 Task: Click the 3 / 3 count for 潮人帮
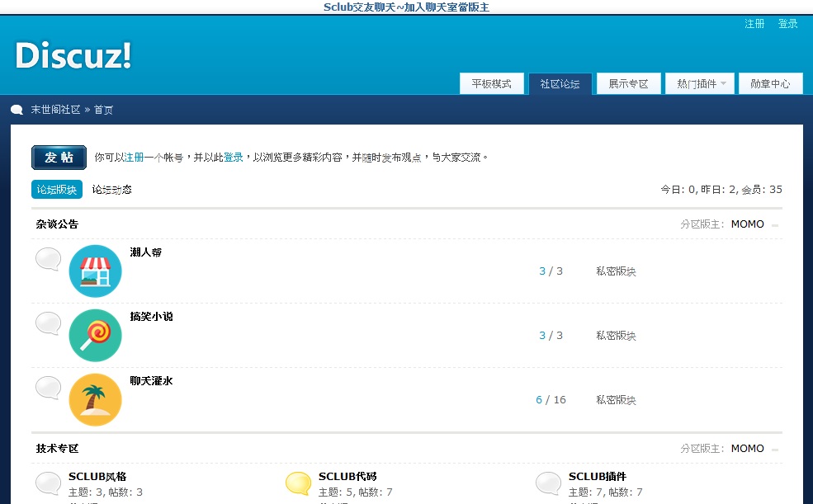[551, 271]
